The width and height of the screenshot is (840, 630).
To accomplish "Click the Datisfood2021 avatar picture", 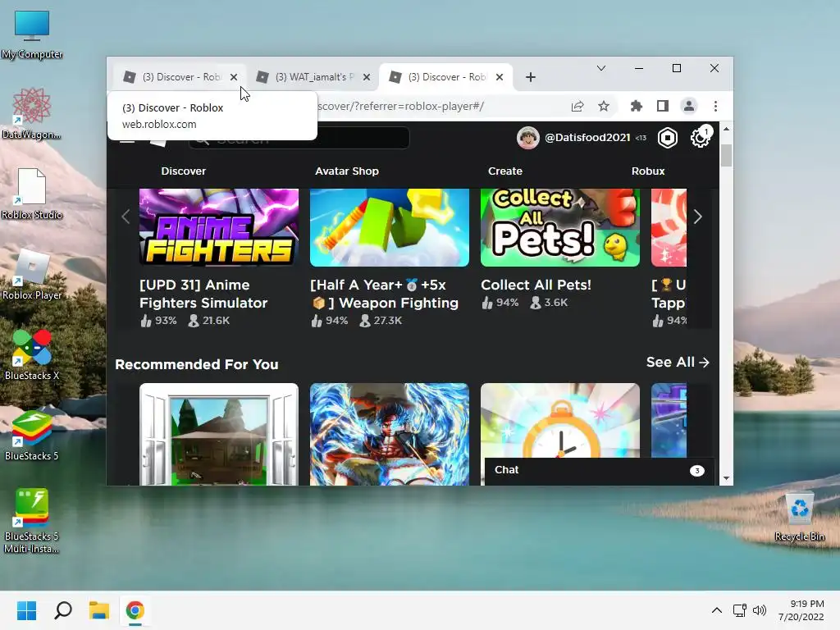I will (x=527, y=138).
